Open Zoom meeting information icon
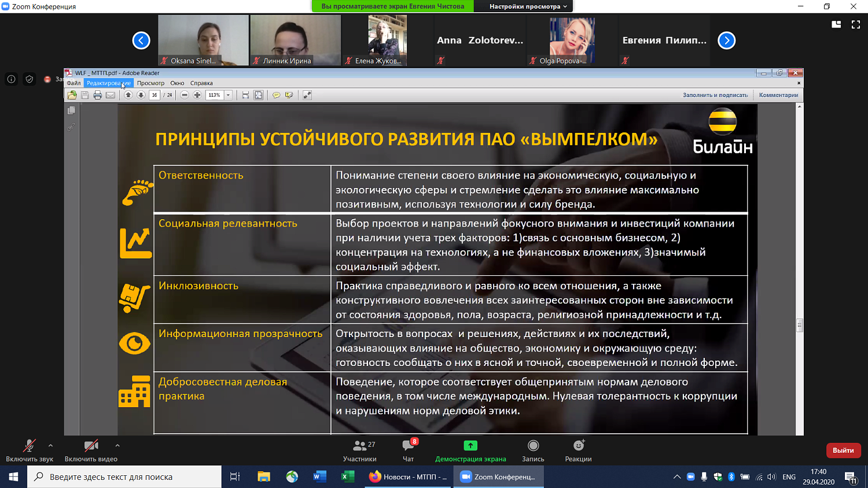868x488 pixels. (x=11, y=79)
